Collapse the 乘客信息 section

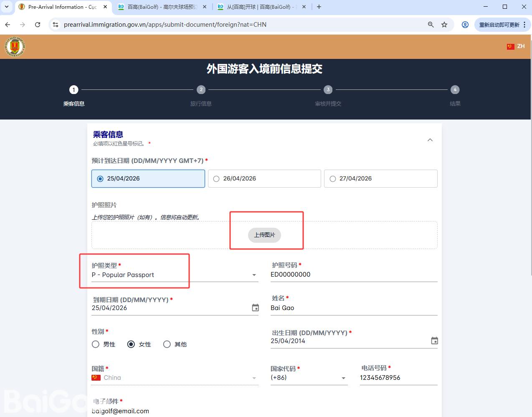[x=430, y=140]
